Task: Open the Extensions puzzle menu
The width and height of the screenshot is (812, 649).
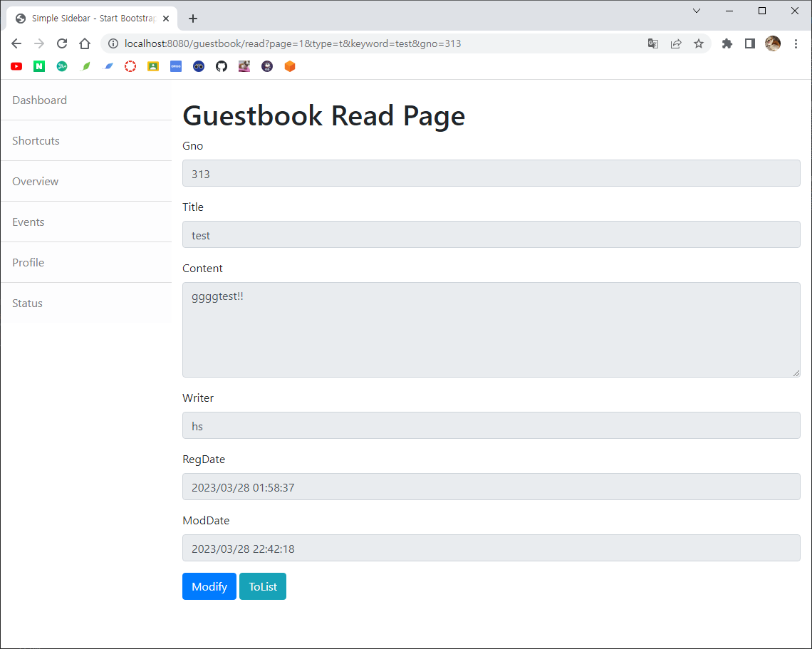Action: pos(727,43)
